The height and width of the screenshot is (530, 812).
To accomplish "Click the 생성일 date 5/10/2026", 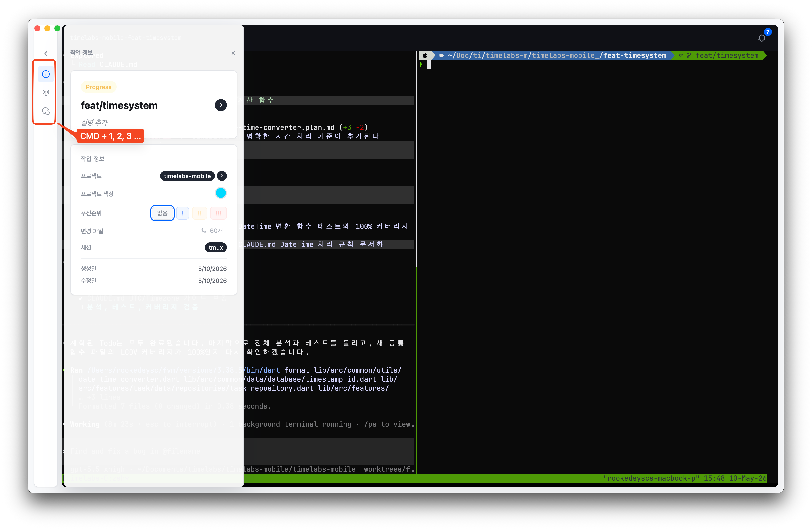I will [212, 269].
